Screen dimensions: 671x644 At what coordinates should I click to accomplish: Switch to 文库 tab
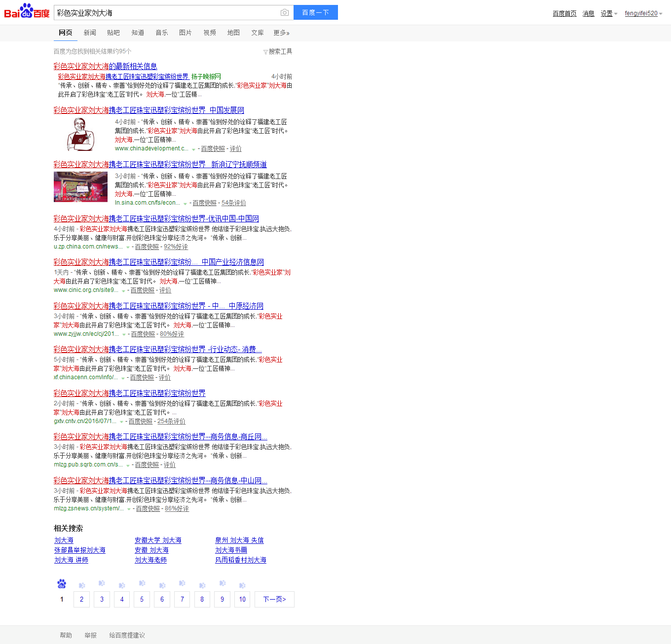click(x=258, y=33)
